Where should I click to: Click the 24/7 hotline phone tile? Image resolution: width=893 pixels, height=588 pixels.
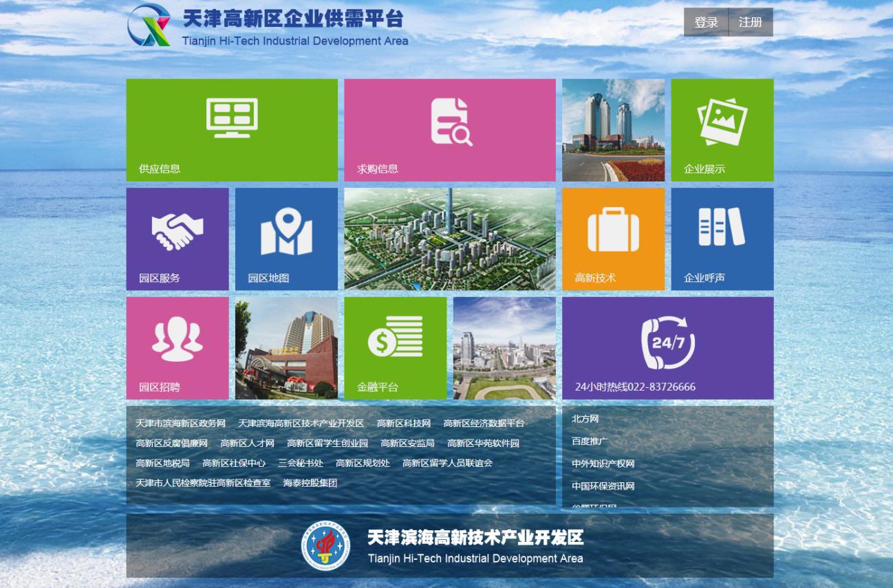pos(668,348)
